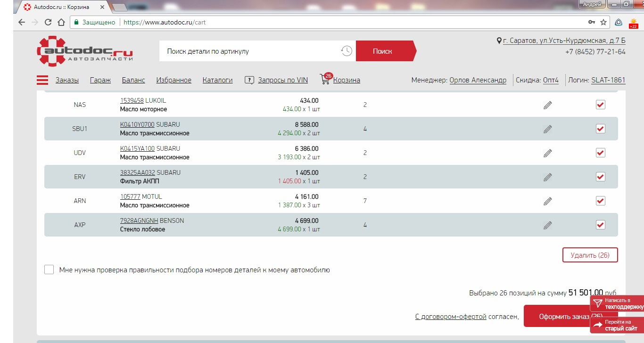644x343 pixels.
Task: Reload the page in the browser
Action: [x=48, y=22]
